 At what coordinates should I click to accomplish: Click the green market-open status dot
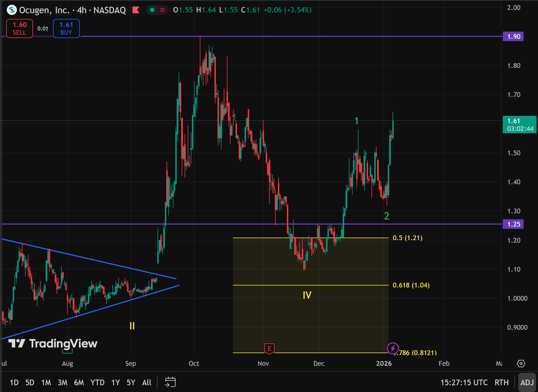click(153, 10)
